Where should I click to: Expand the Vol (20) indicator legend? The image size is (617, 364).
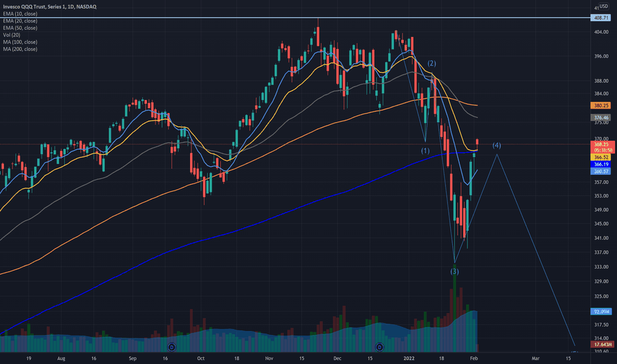11,35
